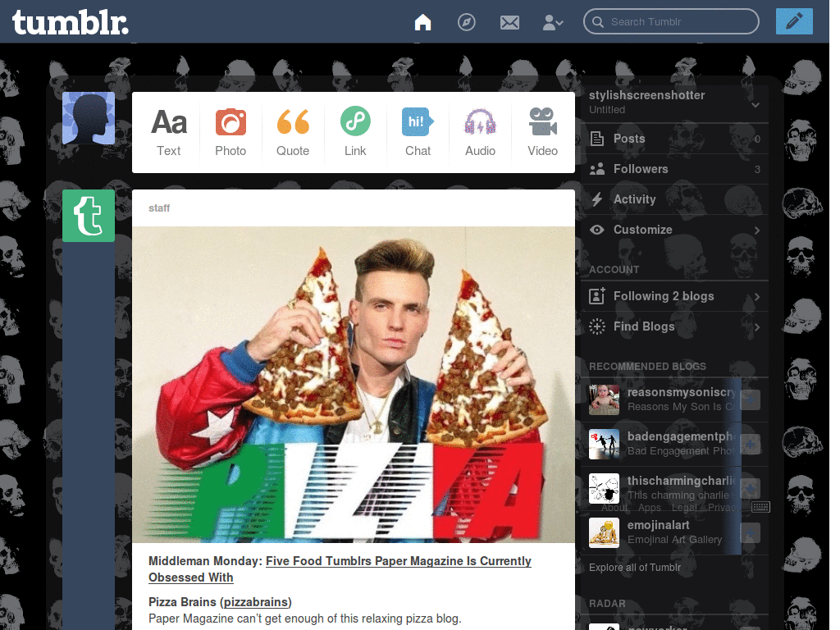
Task: Open Posts in the sidebar
Action: point(675,139)
